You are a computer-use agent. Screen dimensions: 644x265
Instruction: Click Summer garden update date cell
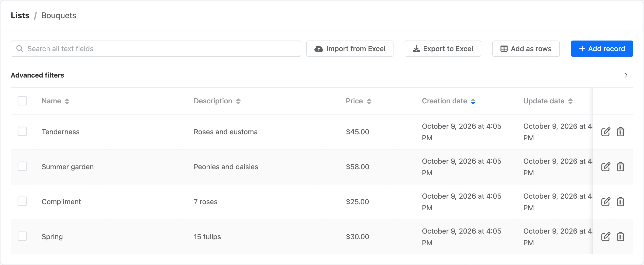pyautogui.click(x=558, y=167)
